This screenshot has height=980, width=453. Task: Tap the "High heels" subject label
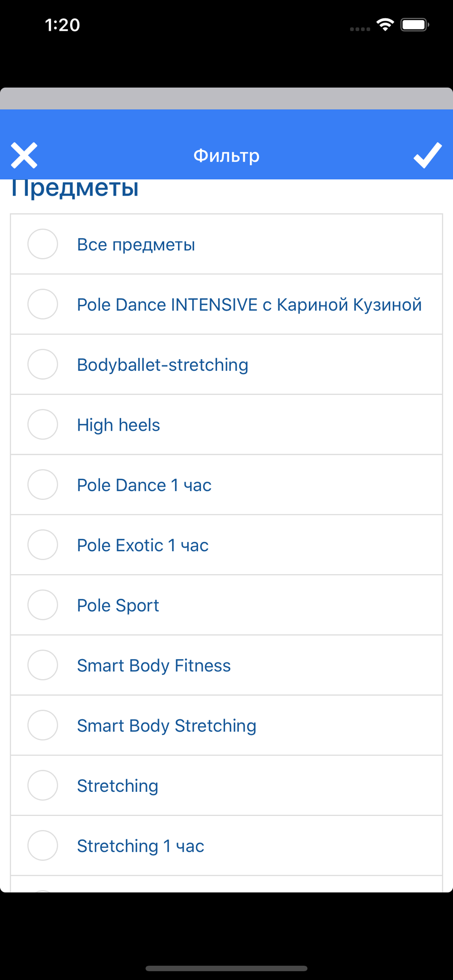tap(119, 425)
